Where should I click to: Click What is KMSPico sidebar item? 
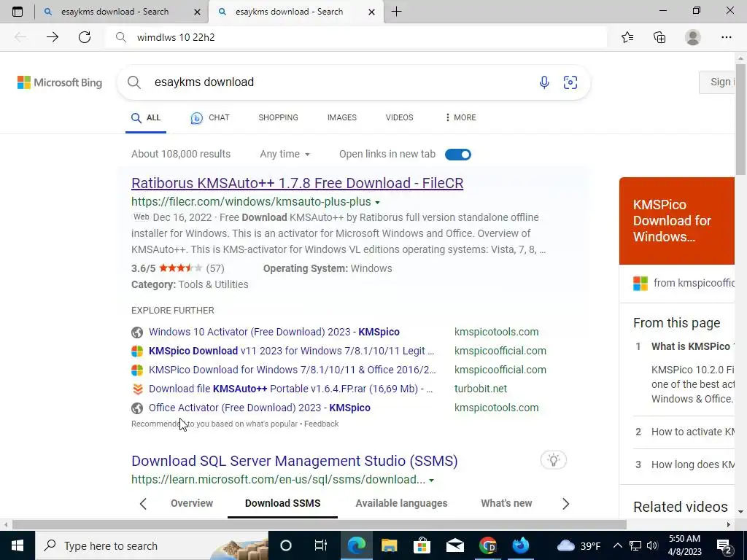click(690, 346)
